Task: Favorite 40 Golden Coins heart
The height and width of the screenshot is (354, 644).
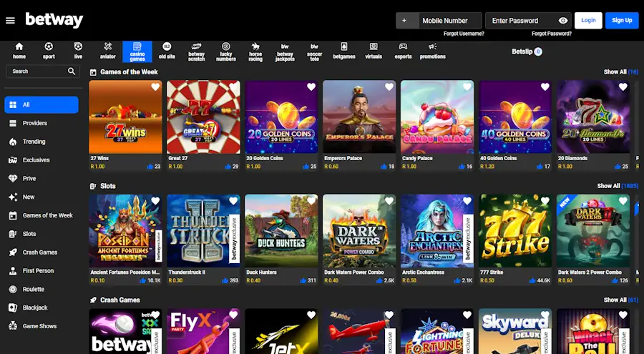Action: point(545,87)
